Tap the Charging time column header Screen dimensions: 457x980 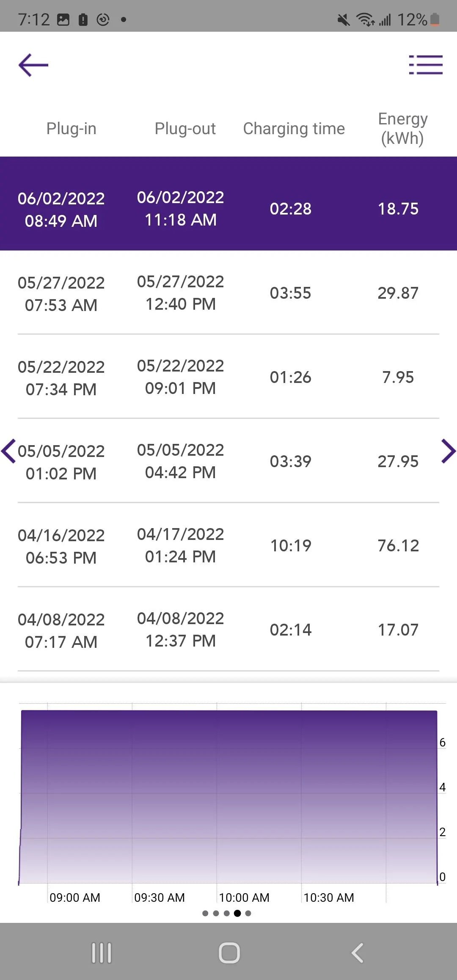pyautogui.click(x=294, y=129)
